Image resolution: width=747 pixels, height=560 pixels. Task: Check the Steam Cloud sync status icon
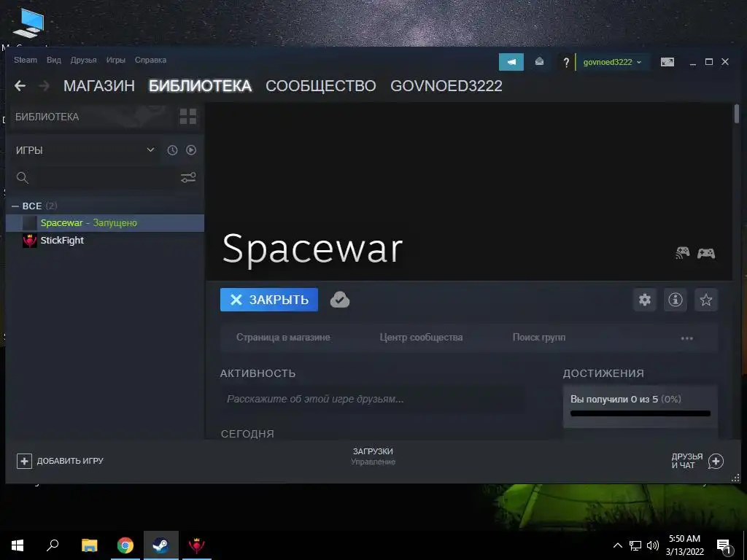(x=340, y=300)
